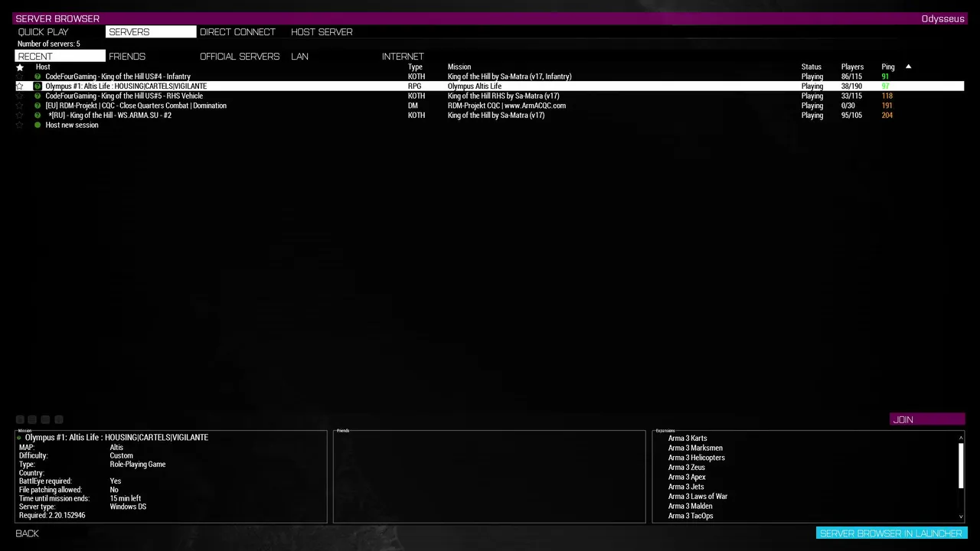Image resolution: width=980 pixels, height=551 pixels.
Task: Click the 'Number of servers: 5' label
Action: (x=48, y=44)
